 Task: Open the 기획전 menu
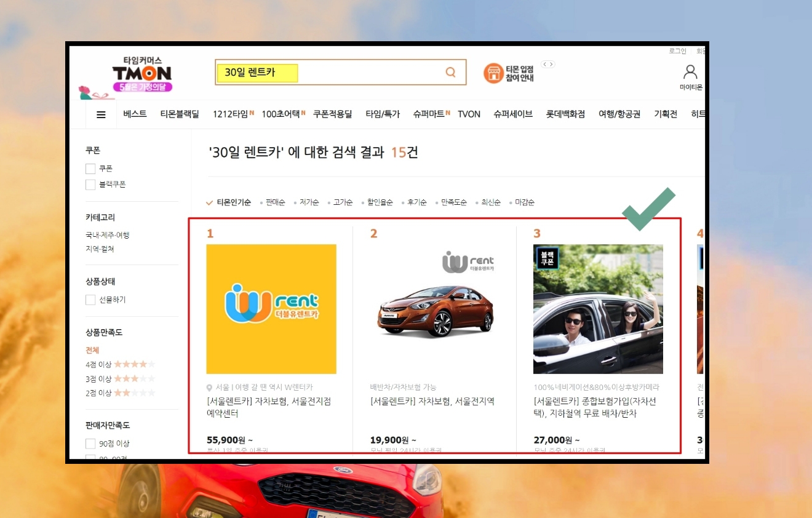(x=666, y=114)
